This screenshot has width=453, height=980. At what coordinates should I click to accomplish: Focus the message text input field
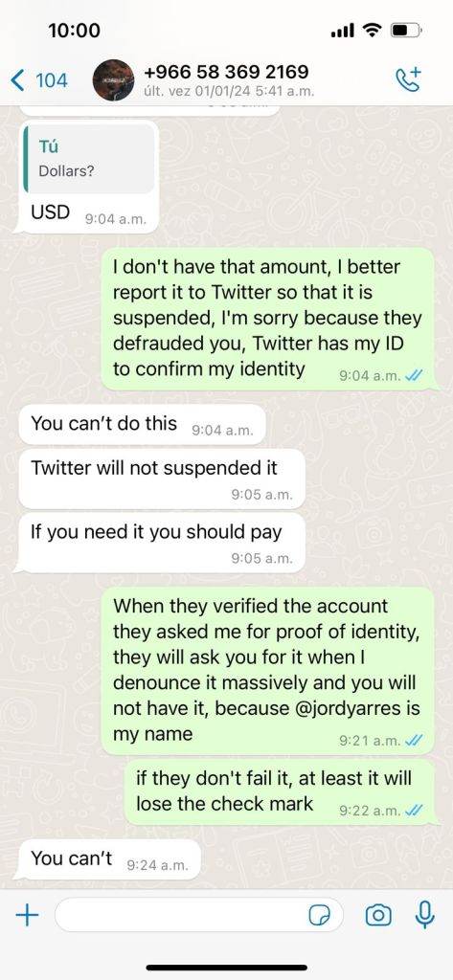pyautogui.click(x=199, y=915)
